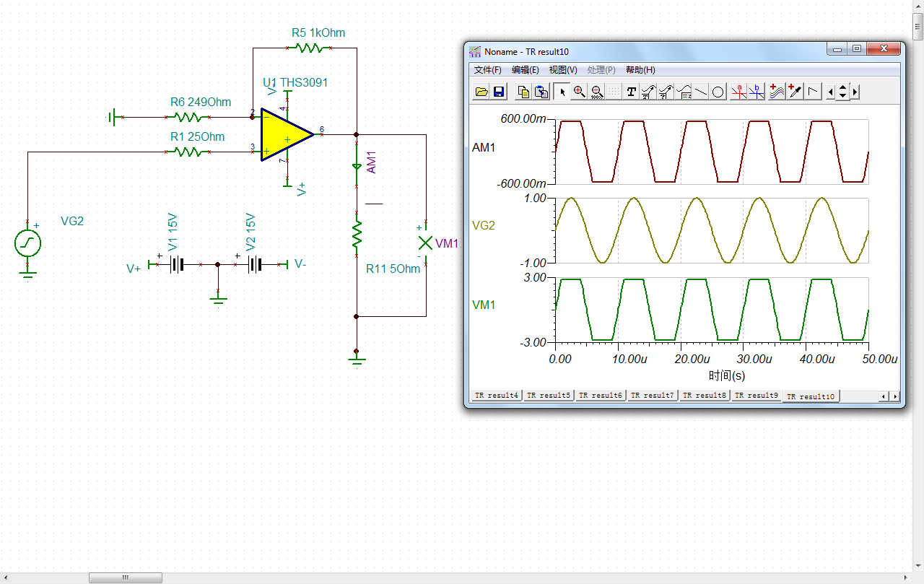Paste from clipboard in result window
The height and width of the screenshot is (584, 924).
pyautogui.click(x=541, y=92)
